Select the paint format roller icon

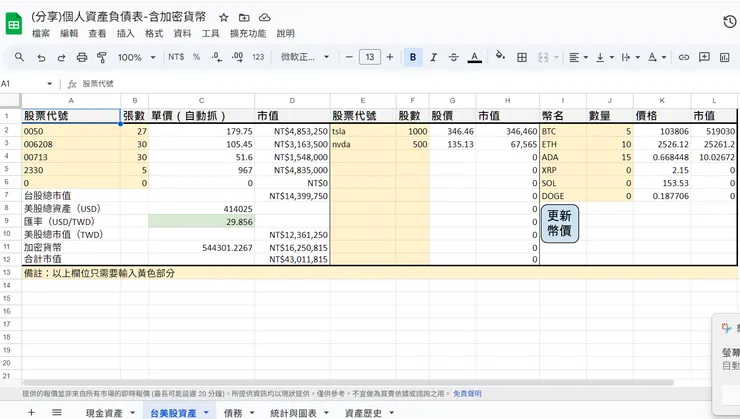coord(104,57)
